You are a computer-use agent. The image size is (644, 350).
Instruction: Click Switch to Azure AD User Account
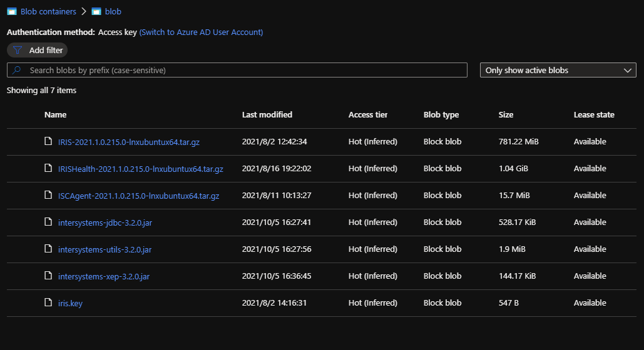(202, 32)
